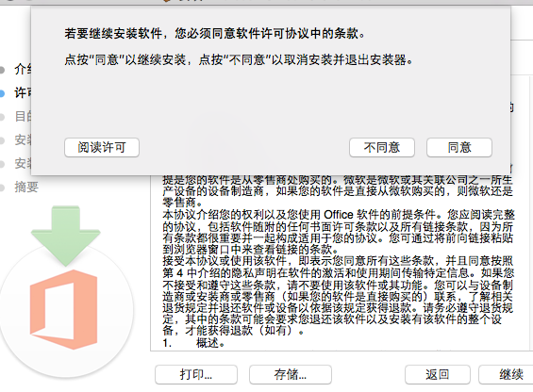Select the 摘要 step in the sidebar
Image resolution: width=533 pixels, height=392 pixels.
[26, 188]
